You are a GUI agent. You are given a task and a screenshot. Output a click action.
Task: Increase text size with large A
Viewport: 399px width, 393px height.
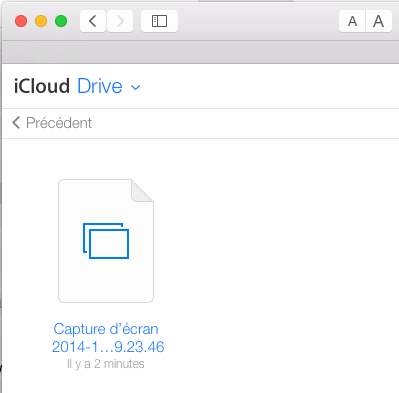tap(379, 21)
